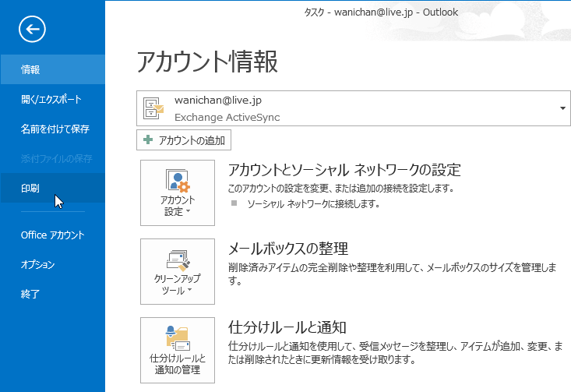This screenshot has width=571, height=392.
Task: Click the アカウント設定 person-gear icon
Action: [178, 180]
